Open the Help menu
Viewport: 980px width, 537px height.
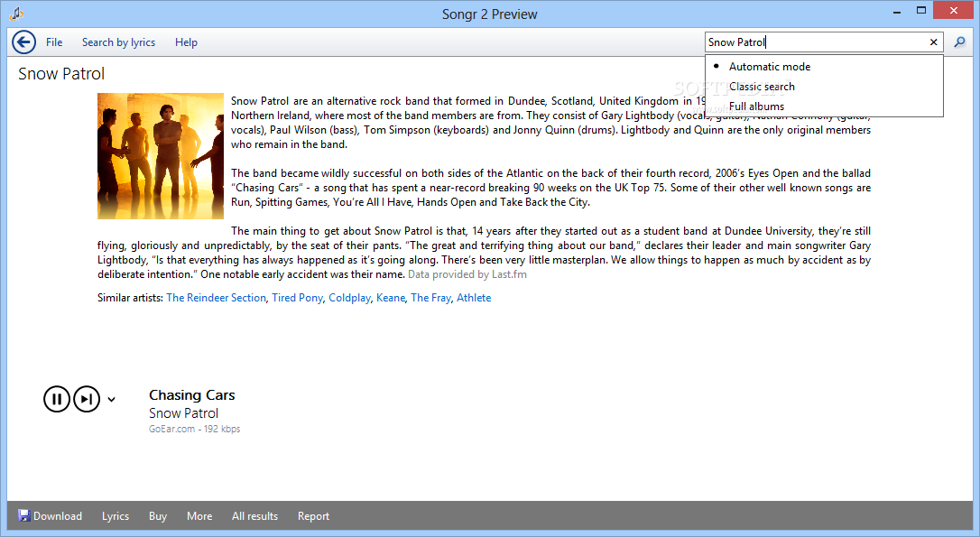pyautogui.click(x=186, y=42)
